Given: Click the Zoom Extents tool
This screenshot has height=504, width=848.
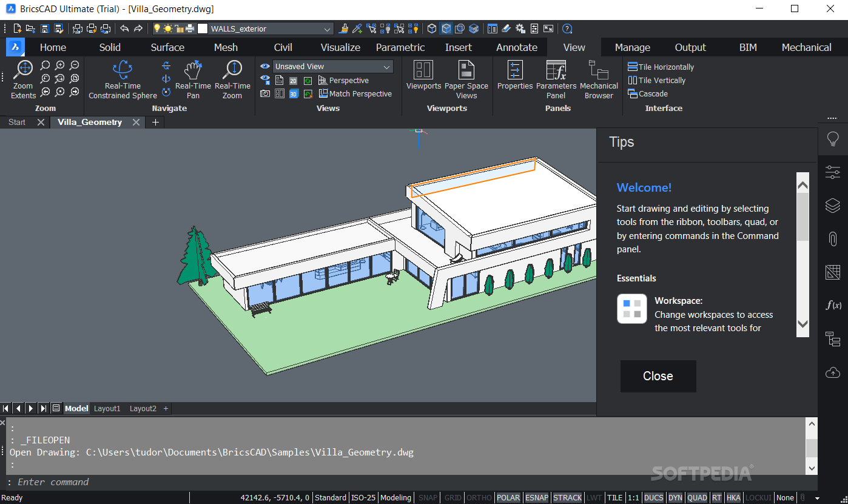Looking at the screenshot, I should 23,79.
